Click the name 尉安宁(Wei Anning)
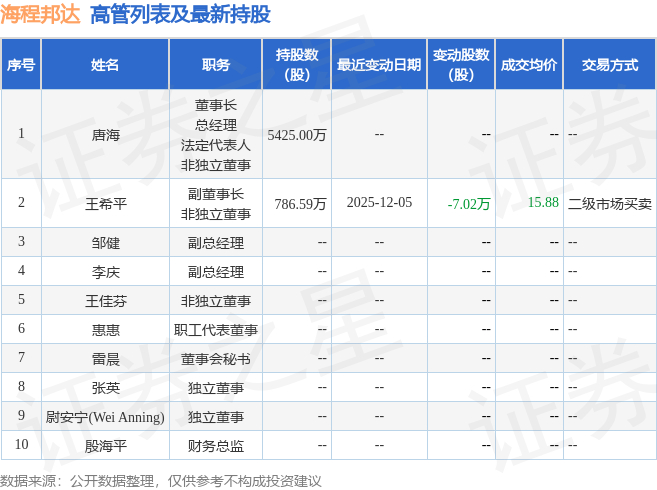657x490 pixels. tap(105, 417)
